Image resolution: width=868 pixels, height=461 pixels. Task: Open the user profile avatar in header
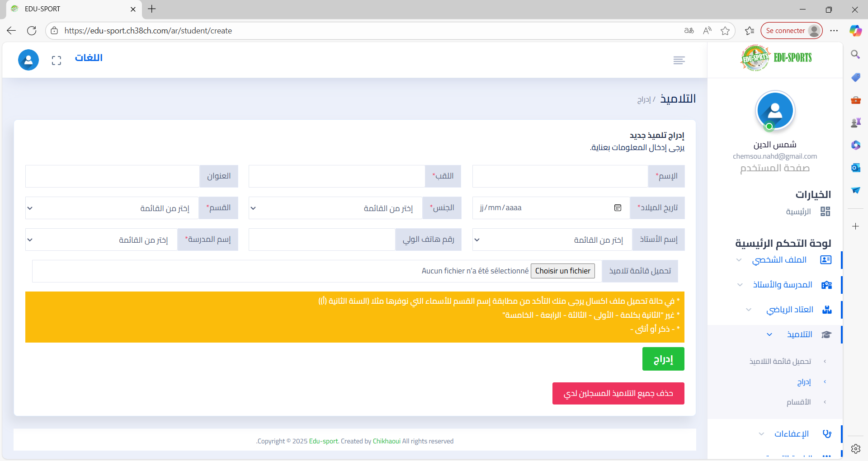pos(28,60)
